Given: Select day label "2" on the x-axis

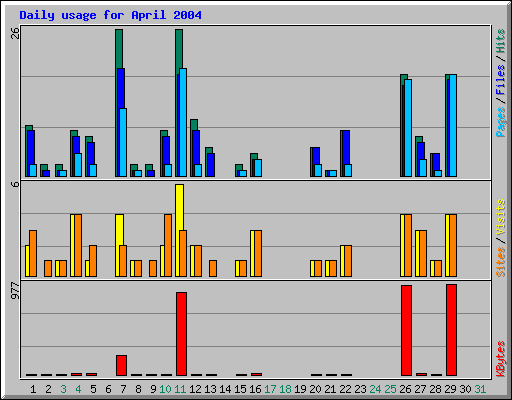Looking at the screenshot, I should pos(48,389).
